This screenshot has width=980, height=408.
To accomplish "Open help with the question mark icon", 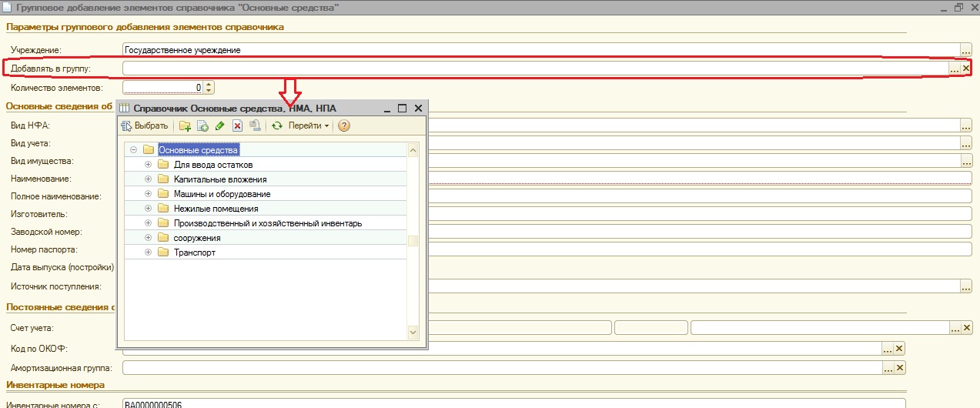I will click(344, 125).
